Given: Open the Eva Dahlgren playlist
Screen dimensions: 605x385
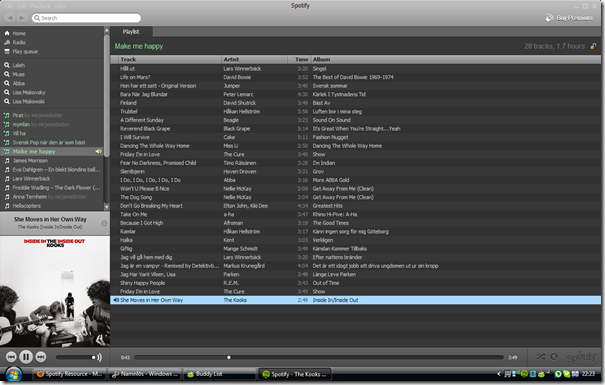Looking at the screenshot, I should coord(56,170).
